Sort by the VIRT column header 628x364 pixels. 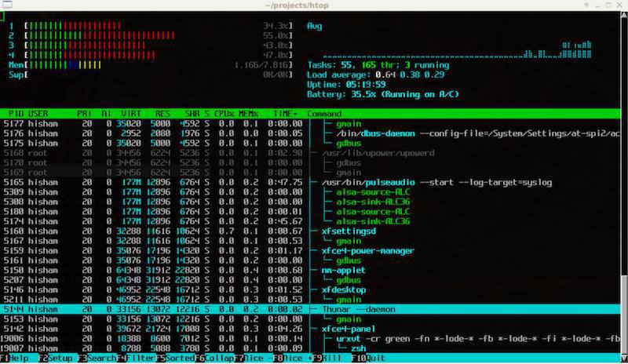(131, 114)
